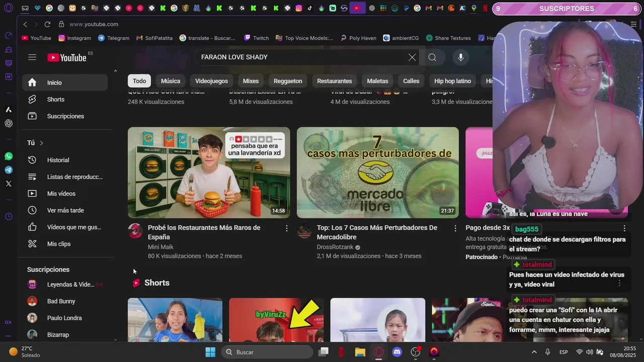
Task: Open the Poly Haven bookmark
Action: [x=358, y=38]
